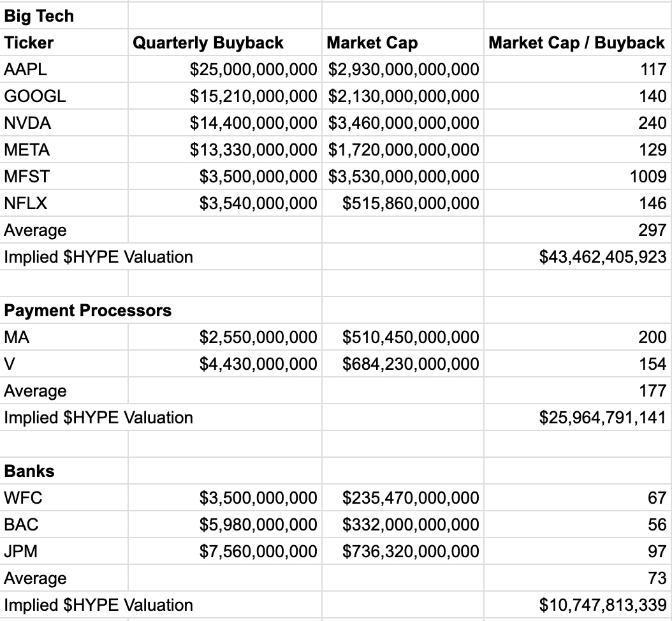Click NVDA market cap $3,460,000,000,000 cell
This screenshot has width=672, height=621.
[x=404, y=123]
